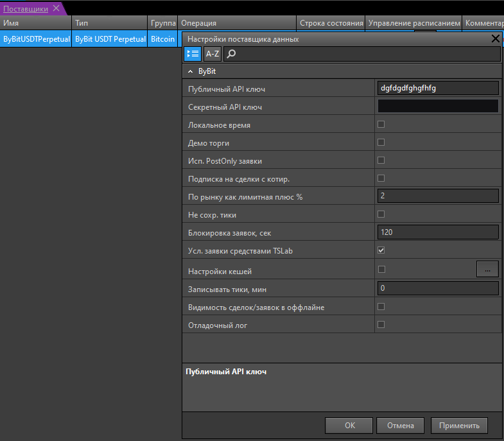Click the Операция column header

[x=237, y=23]
